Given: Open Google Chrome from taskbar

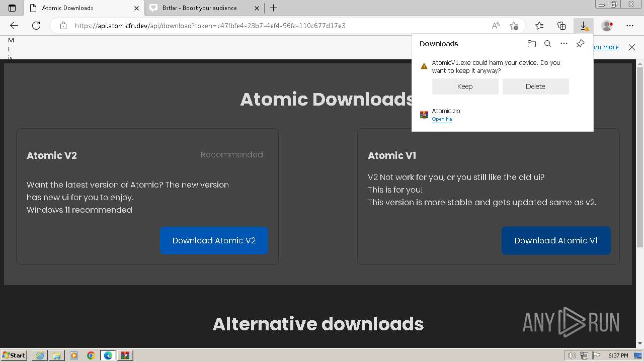Looking at the screenshot, I should click(x=91, y=355).
